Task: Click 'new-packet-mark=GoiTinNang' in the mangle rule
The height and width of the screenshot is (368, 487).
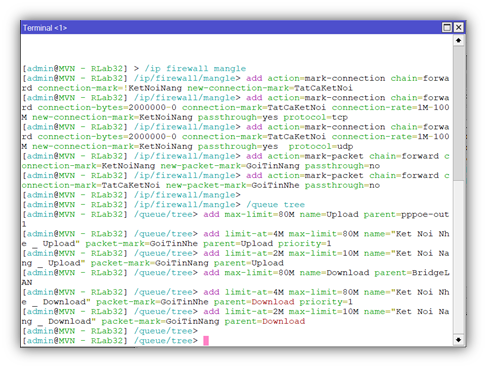Action: pyautogui.click(x=230, y=166)
